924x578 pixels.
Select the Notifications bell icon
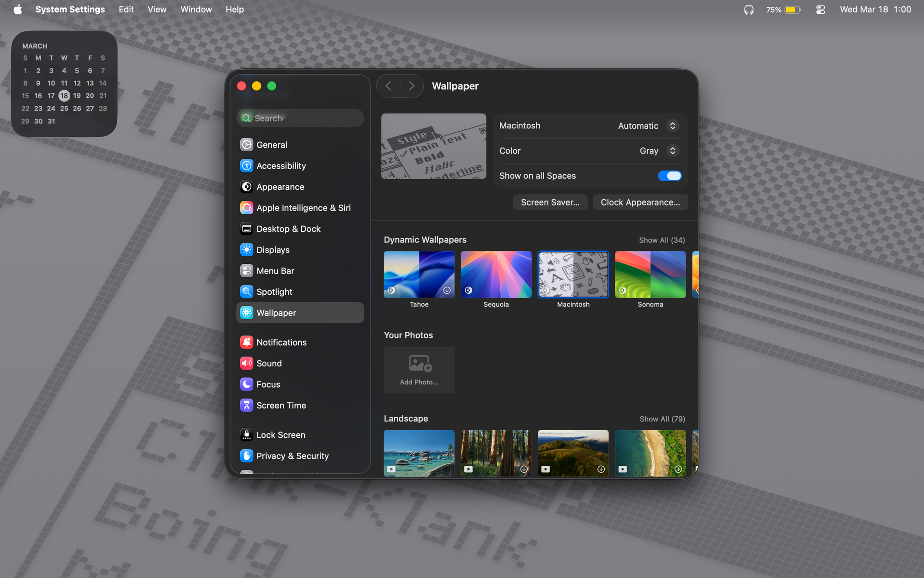coord(247,342)
